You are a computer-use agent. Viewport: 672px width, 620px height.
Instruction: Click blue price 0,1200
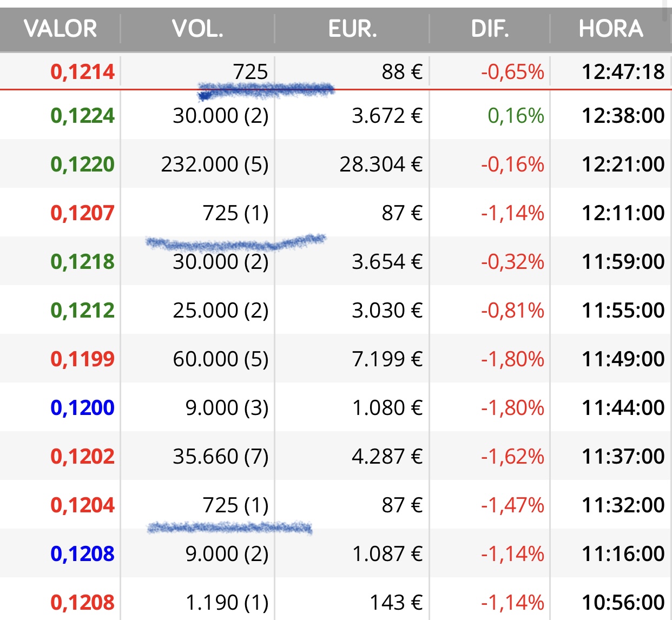tap(83, 408)
